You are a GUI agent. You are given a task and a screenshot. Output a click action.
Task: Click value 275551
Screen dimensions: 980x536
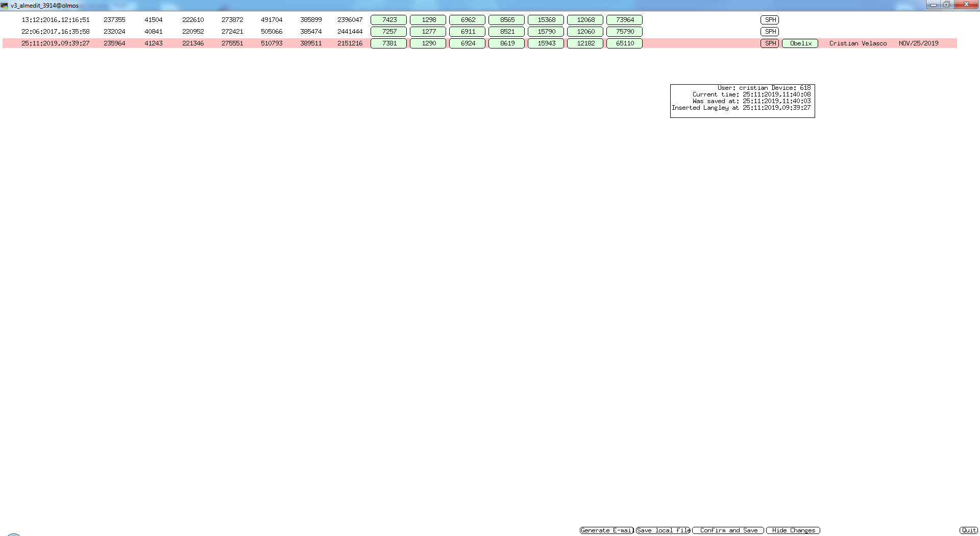[232, 43]
